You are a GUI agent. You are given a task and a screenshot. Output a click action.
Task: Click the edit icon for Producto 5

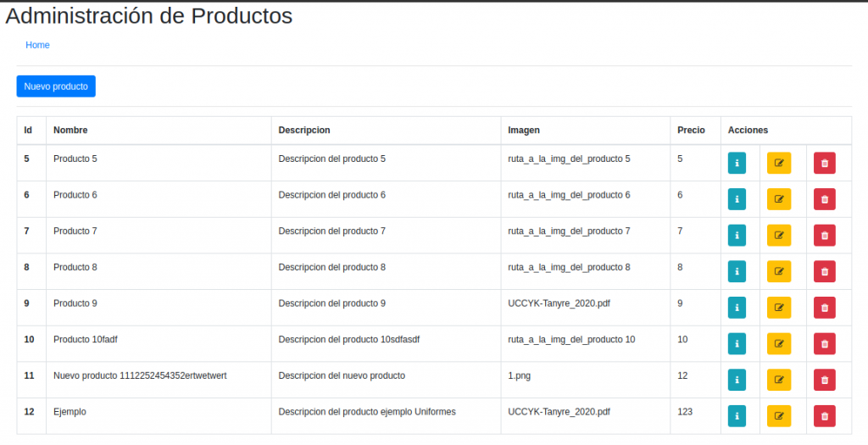click(778, 163)
